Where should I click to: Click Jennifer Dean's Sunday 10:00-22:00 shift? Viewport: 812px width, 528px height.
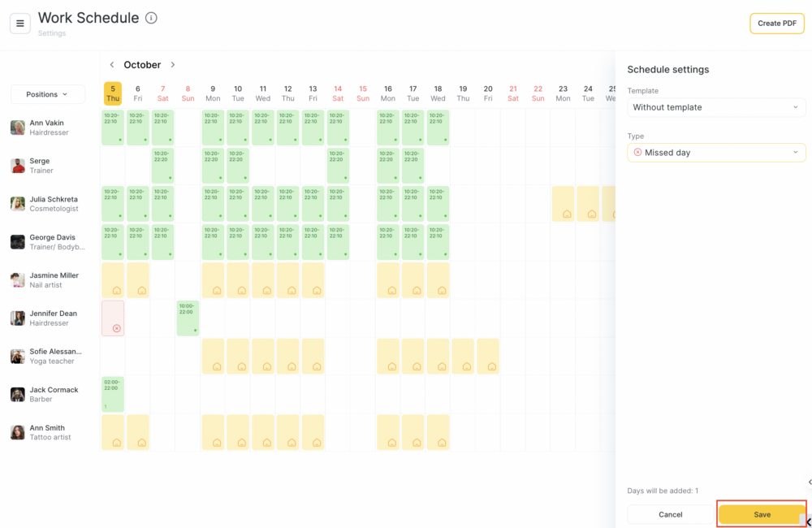[x=188, y=318]
